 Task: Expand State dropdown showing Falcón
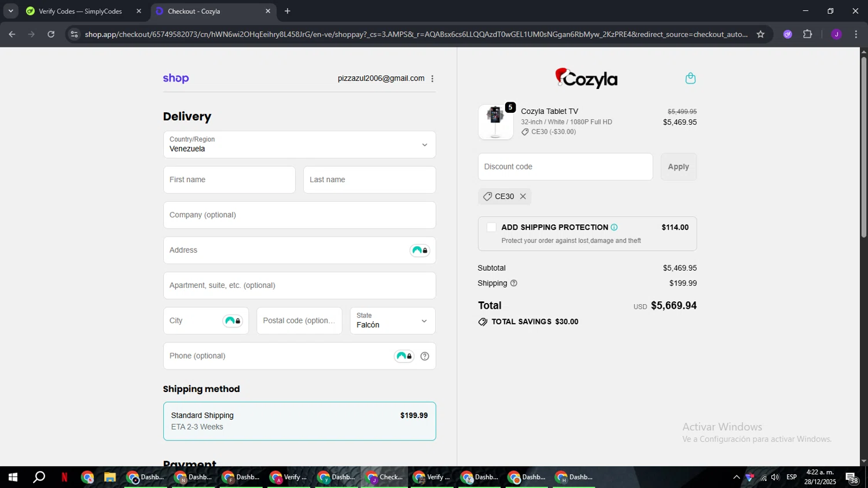point(392,321)
